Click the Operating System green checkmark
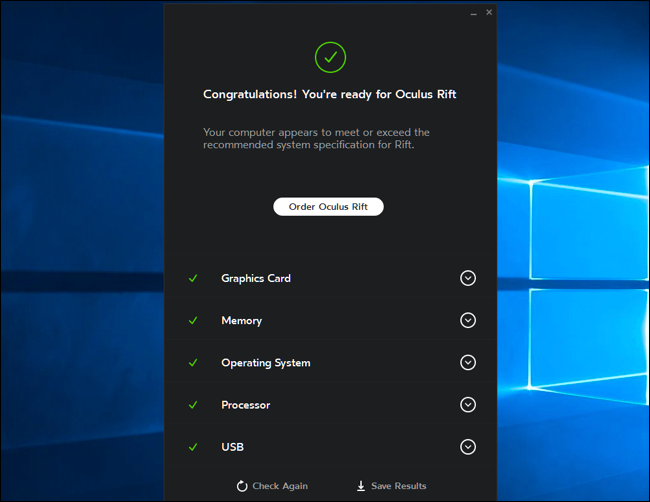Screen dimensions: 650x502 coord(193,363)
